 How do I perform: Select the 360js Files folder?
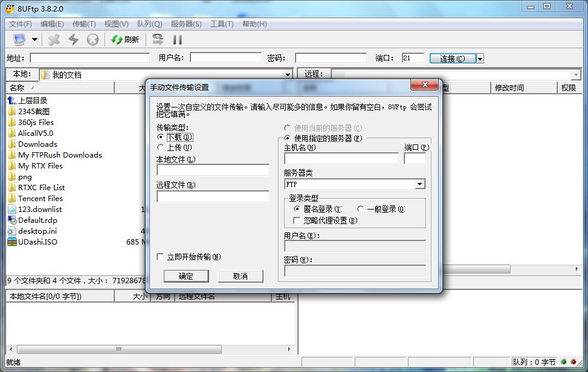tap(31, 122)
